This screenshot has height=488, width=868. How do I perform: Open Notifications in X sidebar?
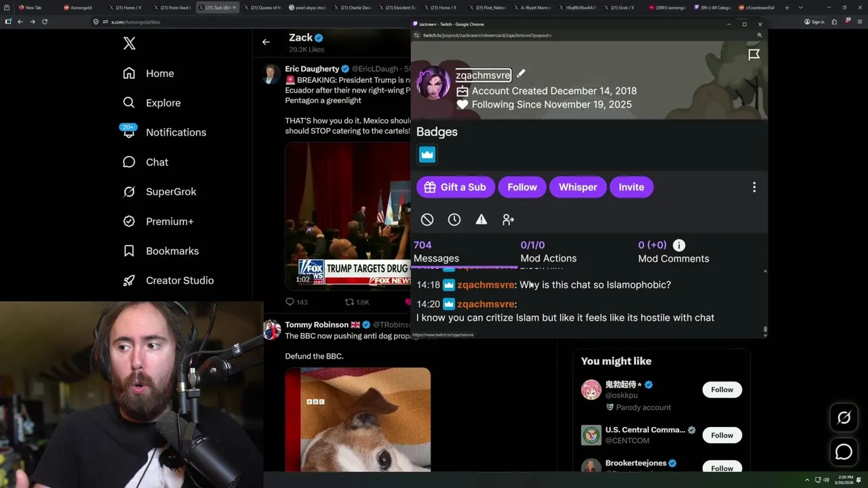(x=164, y=132)
